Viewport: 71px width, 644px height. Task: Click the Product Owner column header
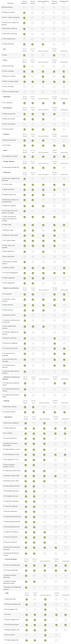[54, 2]
